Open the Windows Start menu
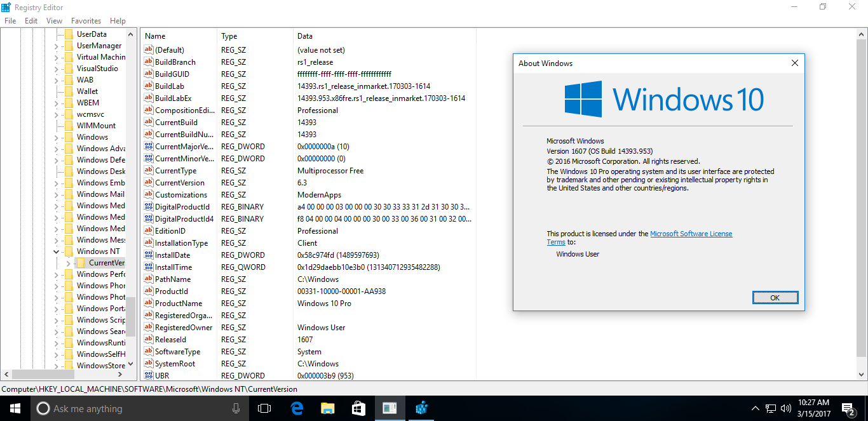Image resolution: width=868 pixels, height=421 pixels. [x=15, y=408]
